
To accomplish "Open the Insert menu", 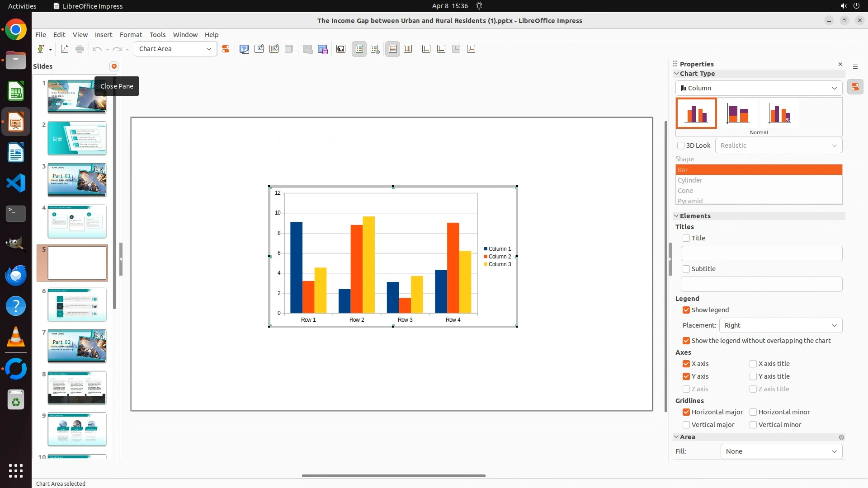I will click(103, 35).
